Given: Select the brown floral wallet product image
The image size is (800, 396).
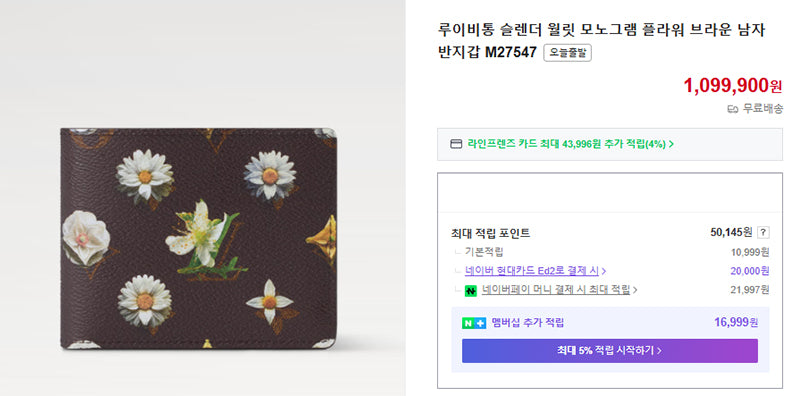Looking at the screenshot, I should click(x=199, y=238).
